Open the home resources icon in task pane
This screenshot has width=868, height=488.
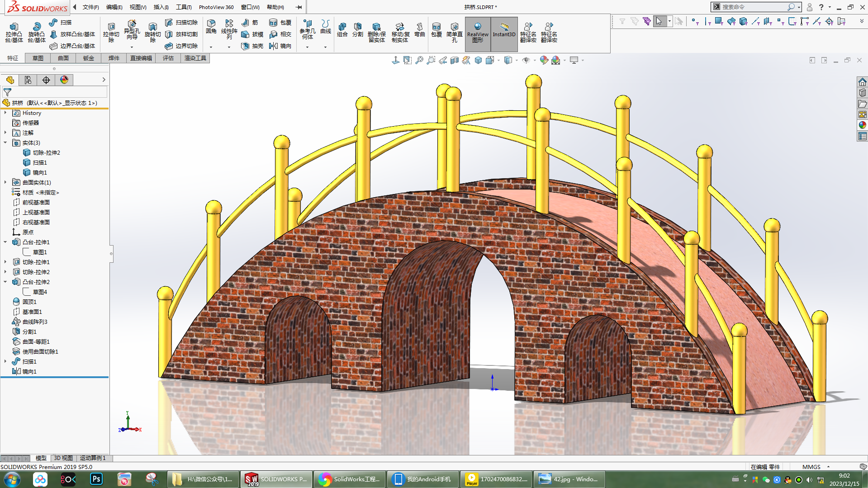863,82
